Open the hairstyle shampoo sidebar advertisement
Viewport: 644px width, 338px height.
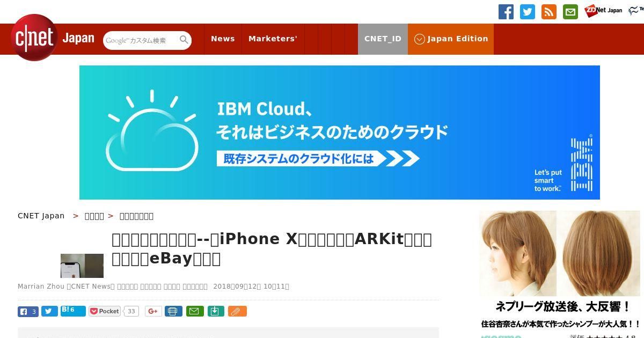[x=560, y=274]
